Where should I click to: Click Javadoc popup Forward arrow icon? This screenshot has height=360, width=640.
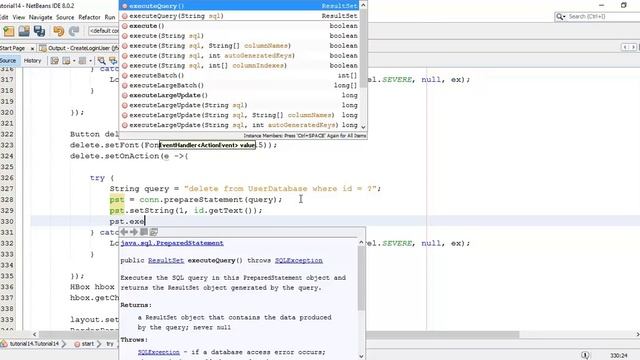(134, 232)
